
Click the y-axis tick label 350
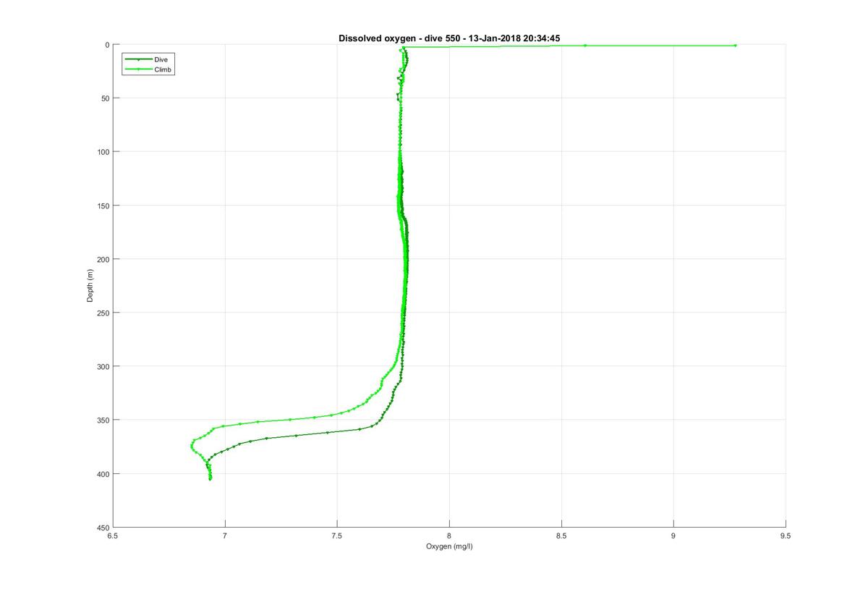[103, 420]
